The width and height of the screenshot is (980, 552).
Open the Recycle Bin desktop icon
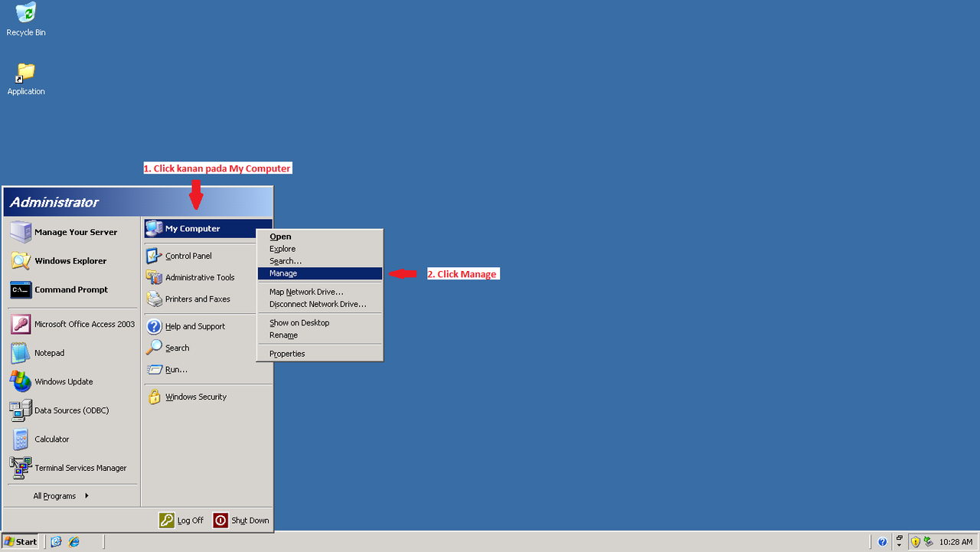(26, 20)
